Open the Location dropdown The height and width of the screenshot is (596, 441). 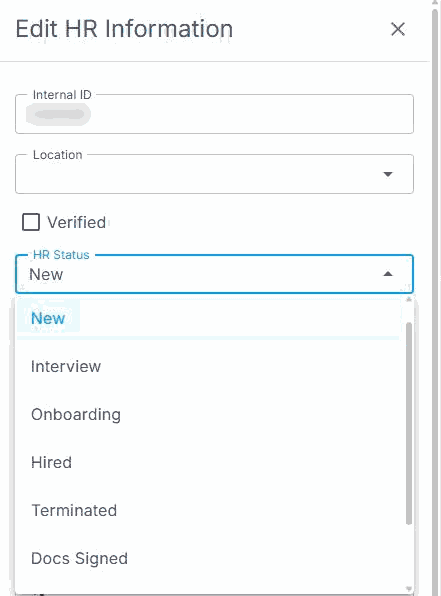(214, 174)
